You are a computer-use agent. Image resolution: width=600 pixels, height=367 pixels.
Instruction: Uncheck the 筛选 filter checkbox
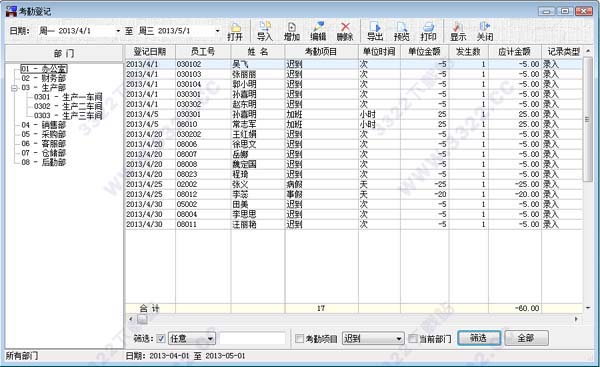point(161,338)
